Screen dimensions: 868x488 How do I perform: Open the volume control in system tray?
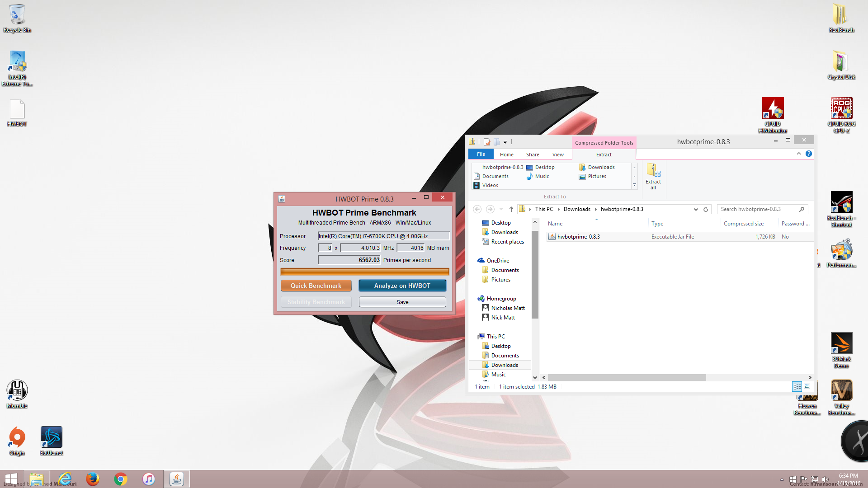[825, 479]
